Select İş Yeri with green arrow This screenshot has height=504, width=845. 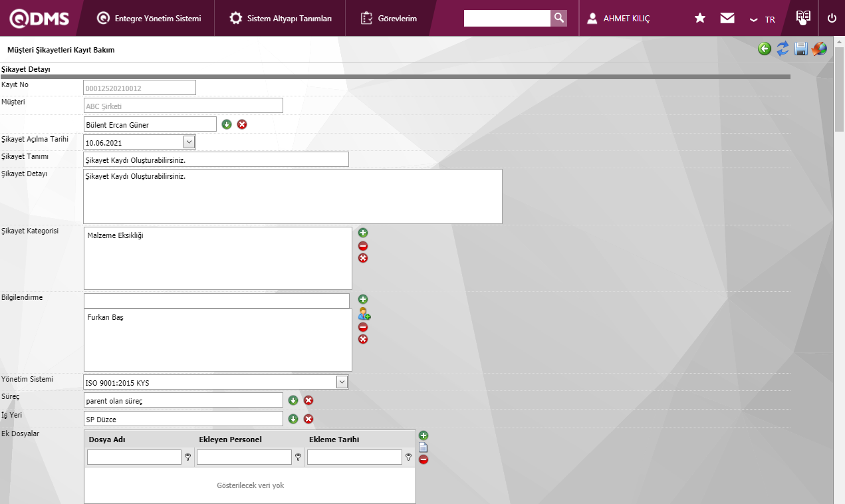click(x=293, y=419)
